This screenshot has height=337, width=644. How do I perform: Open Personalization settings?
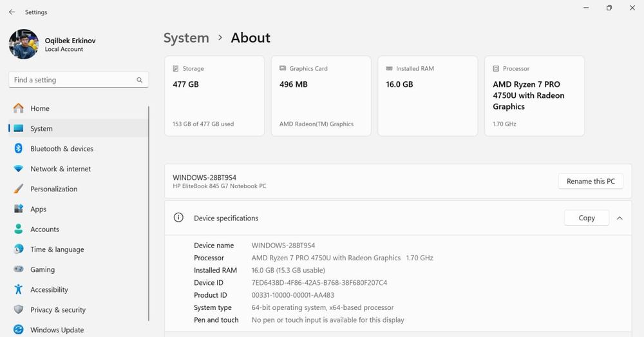(78, 189)
